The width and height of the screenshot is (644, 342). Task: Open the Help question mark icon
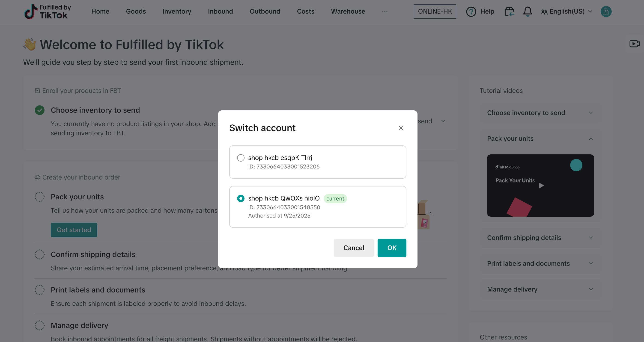point(471,12)
